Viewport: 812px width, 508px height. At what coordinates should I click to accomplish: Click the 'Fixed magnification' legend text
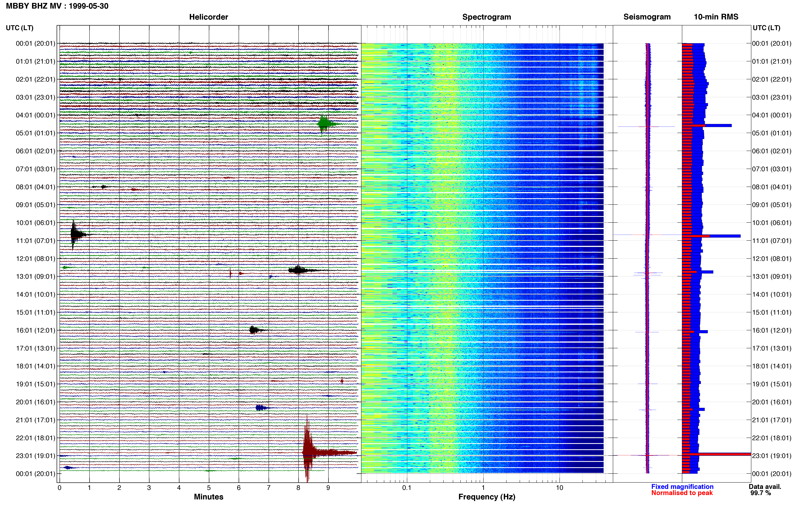pyautogui.click(x=682, y=486)
